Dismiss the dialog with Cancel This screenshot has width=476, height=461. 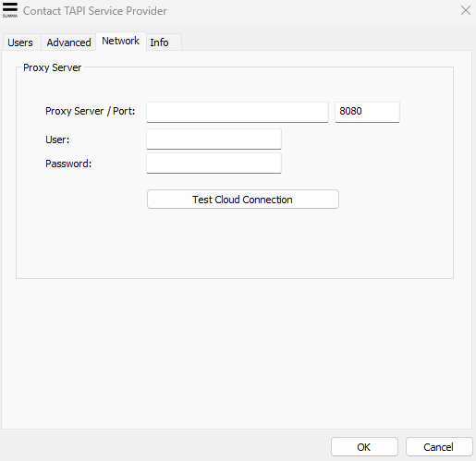coord(439,447)
